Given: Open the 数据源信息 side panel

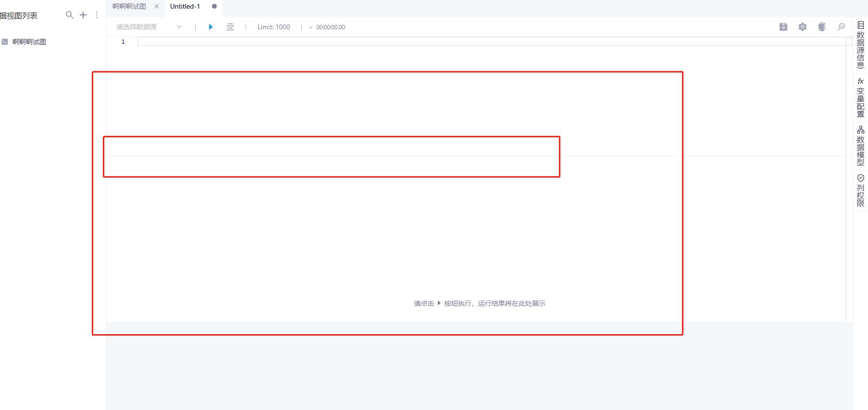Looking at the screenshot, I should tap(860, 45).
